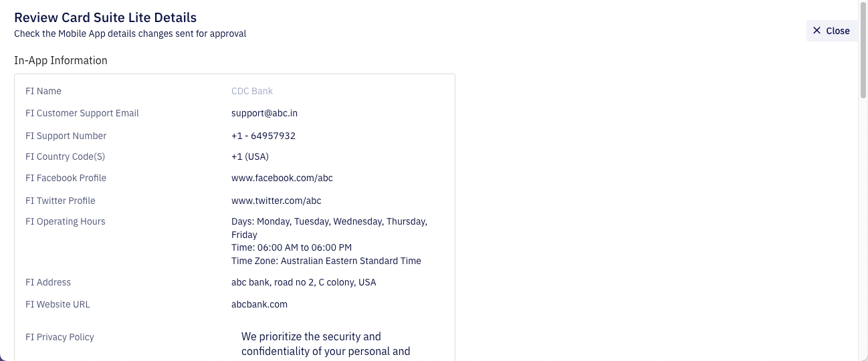Viewport: 868px width, 361px height.
Task: Click the privacy policy text paragraph
Action: [x=326, y=344]
